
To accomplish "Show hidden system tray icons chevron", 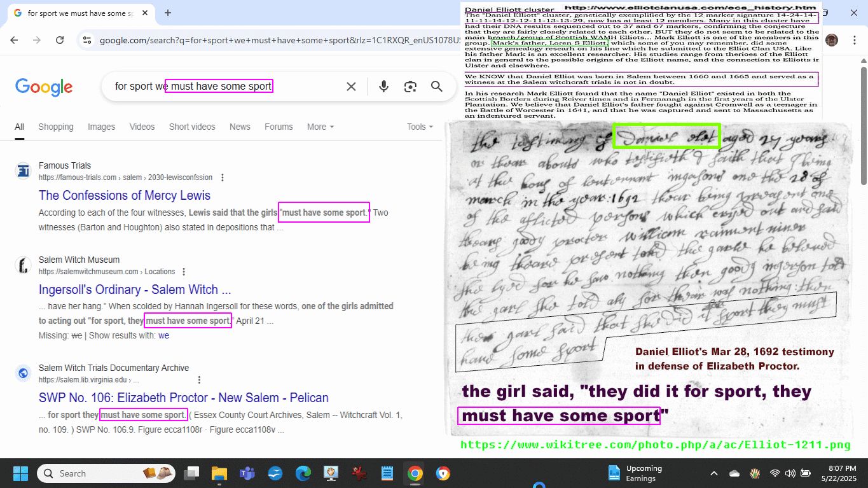I will (713, 473).
